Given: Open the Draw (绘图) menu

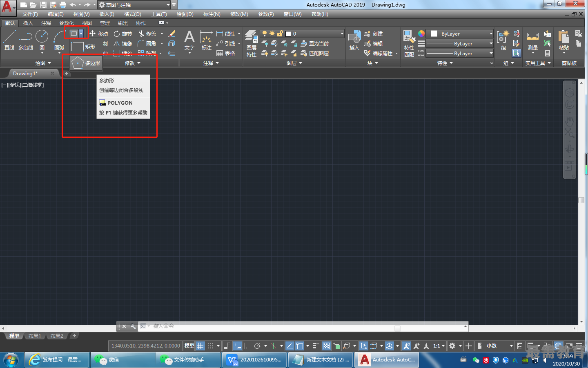Looking at the screenshot, I should pyautogui.click(x=185, y=14).
